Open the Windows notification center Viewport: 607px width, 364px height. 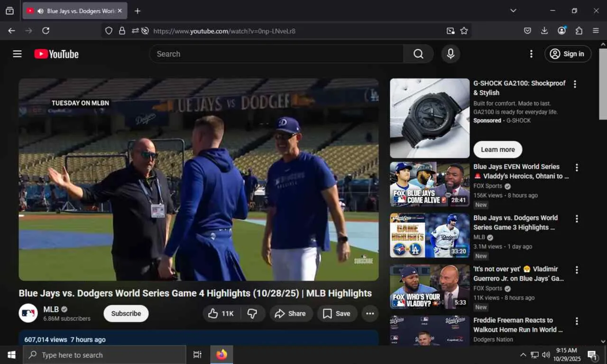coord(592,355)
